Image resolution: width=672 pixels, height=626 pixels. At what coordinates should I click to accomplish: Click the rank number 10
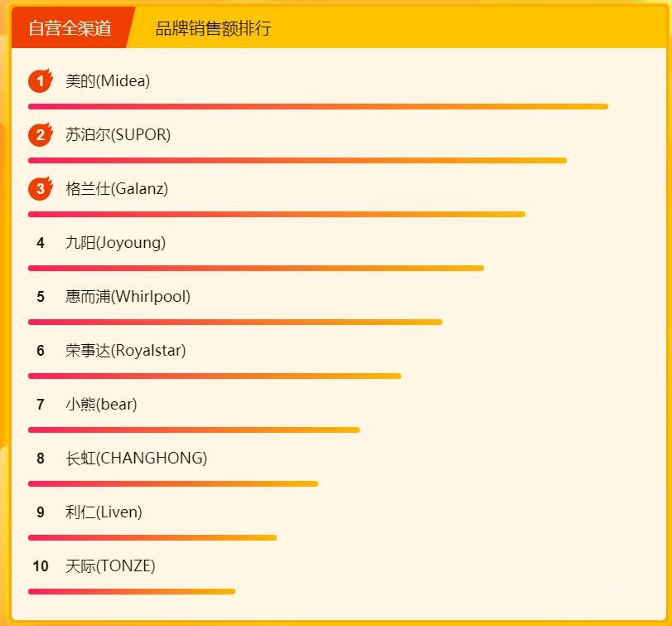(x=41, y=566)
